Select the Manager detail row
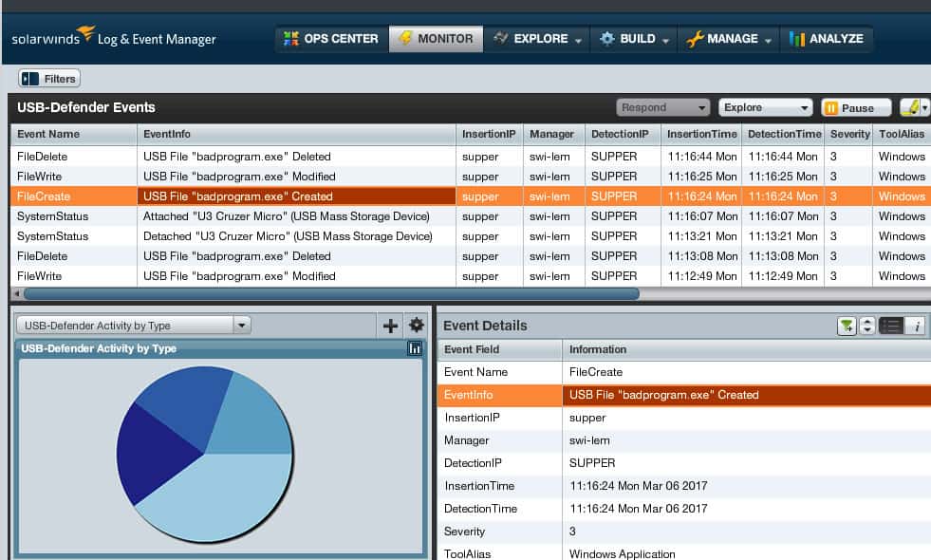931x560 pixels. click(x=684, y=440)
